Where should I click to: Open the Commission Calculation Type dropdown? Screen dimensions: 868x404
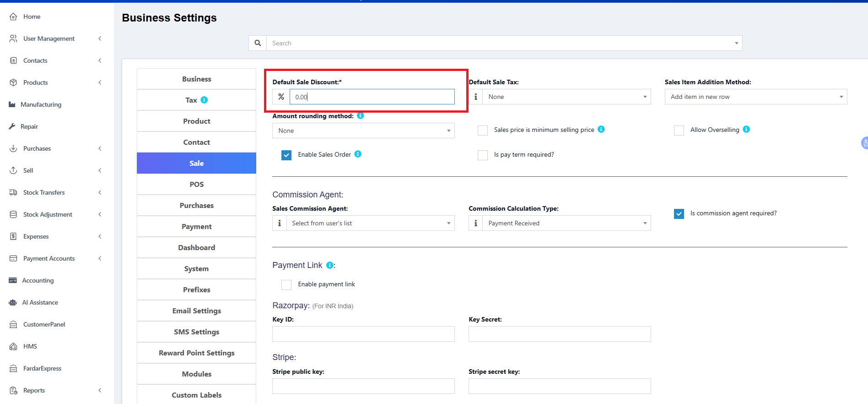coord(566,223)
